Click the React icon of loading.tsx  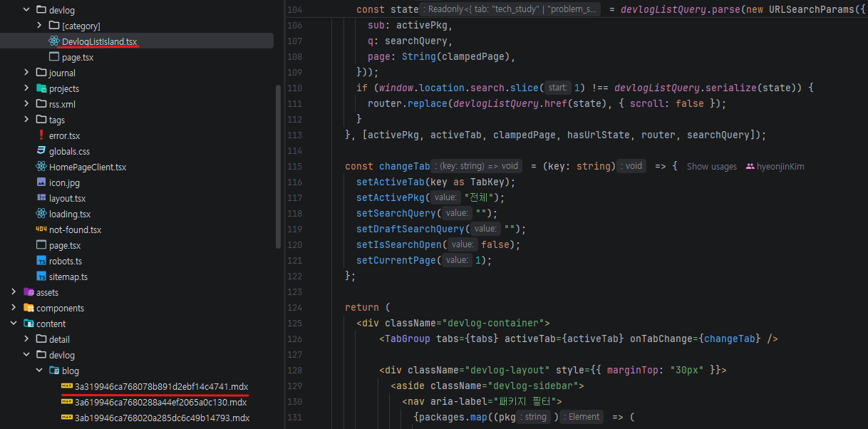(x=41, y=214)
